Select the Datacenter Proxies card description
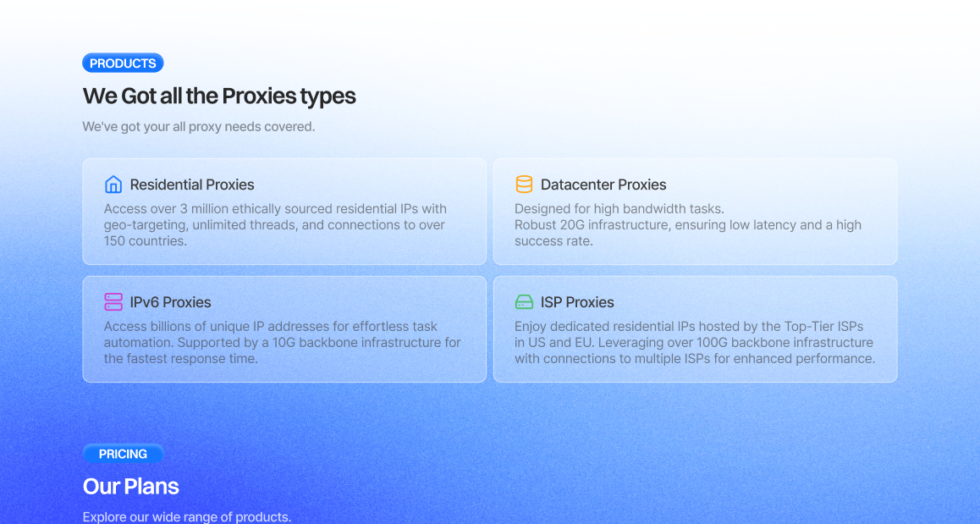The height and width of the screenshot is (524, 980). [687, 225]
